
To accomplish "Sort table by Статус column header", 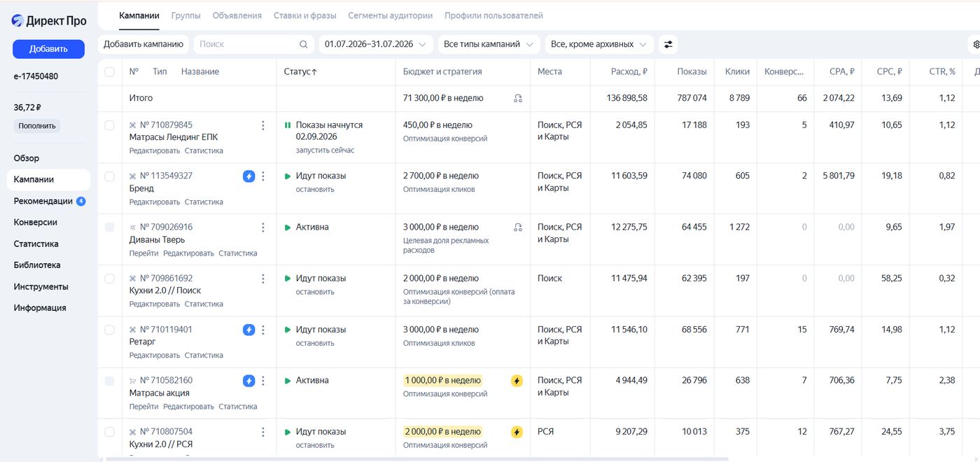I will [x=300, y=71].
